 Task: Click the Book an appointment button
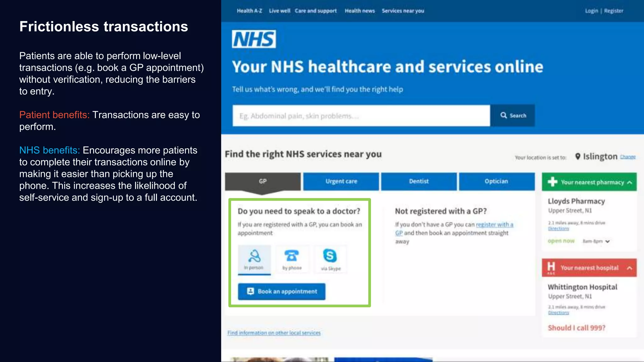pos(282,291)
